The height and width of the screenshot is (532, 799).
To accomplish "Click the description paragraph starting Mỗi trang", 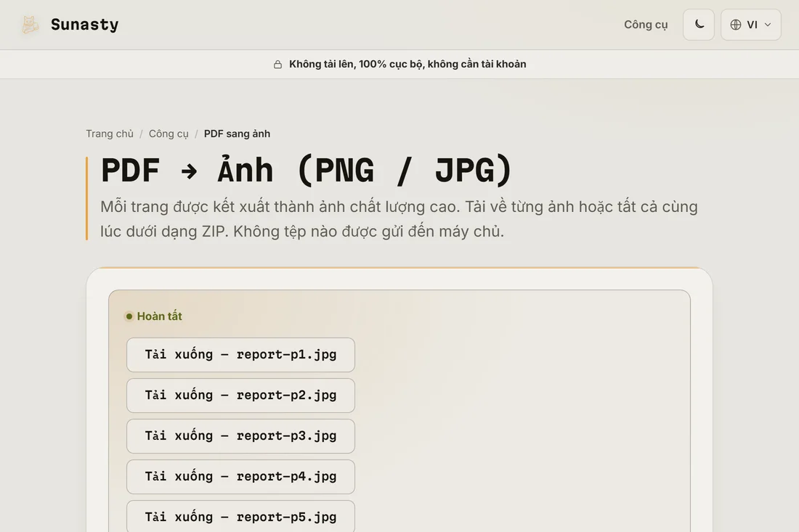I will 399,219.
